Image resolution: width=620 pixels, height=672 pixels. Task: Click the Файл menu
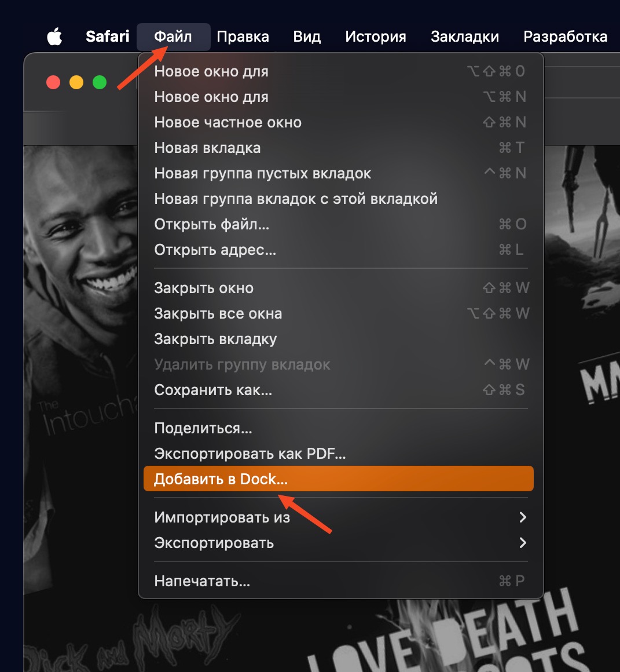tap(173, 36)
